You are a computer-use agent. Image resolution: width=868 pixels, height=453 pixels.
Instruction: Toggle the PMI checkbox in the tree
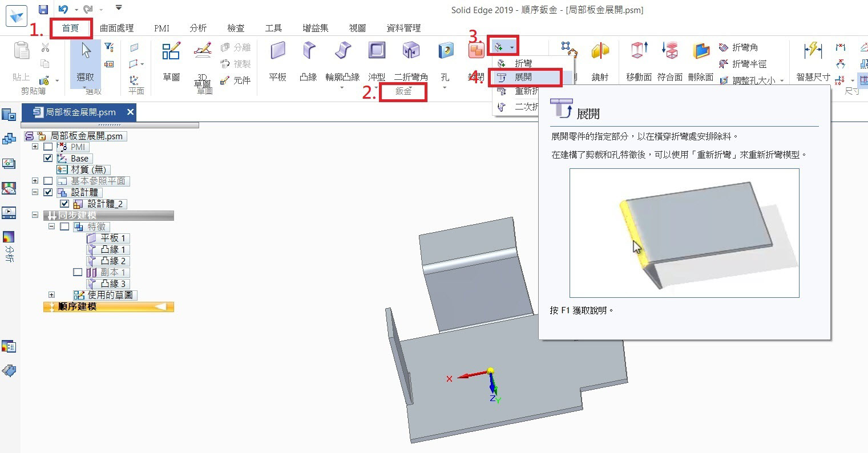(x=48, y=147)
